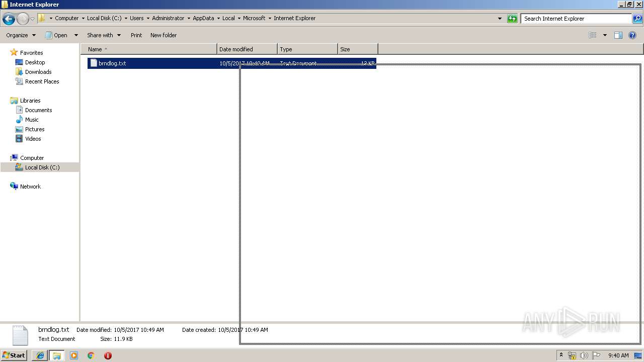
Task: Click the brndlog.txt icon in details pane
Action: coord(20,335)
